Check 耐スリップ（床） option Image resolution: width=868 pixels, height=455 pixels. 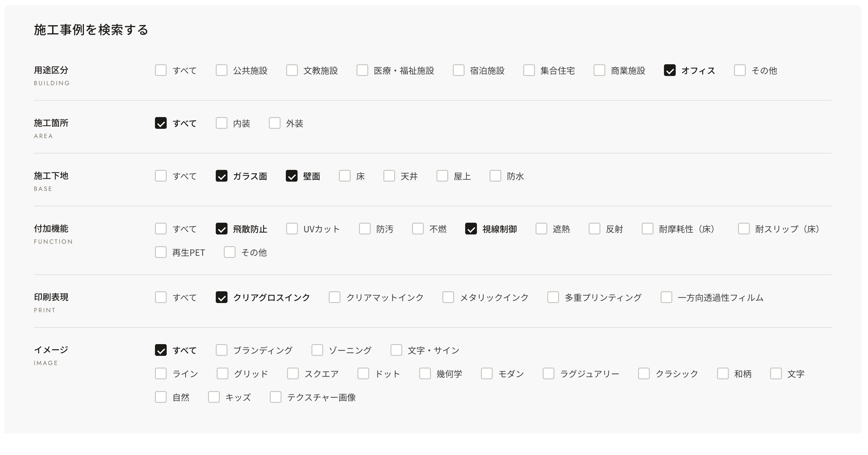pos(744,229)
